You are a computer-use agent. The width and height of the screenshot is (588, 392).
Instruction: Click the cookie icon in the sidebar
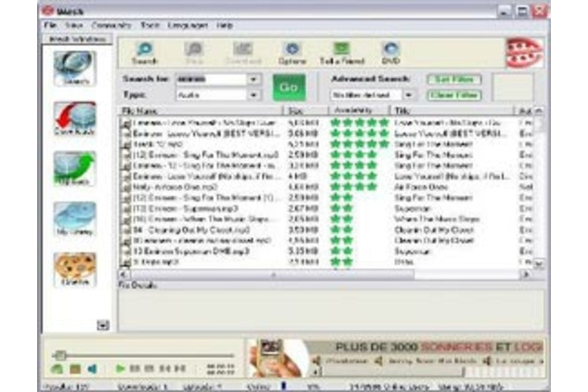pyautogui.click(x=74, y=268)
